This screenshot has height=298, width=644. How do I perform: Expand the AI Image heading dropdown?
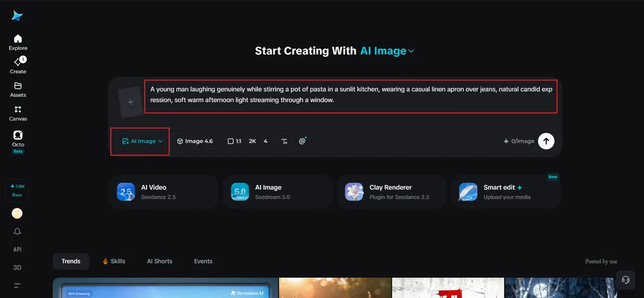387,51
